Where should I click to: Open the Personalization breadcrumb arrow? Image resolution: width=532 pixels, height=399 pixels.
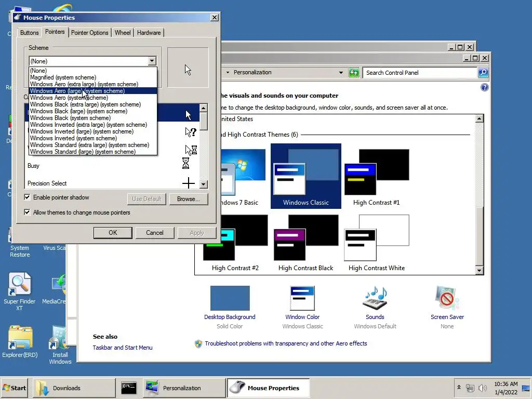[x=228, y=72]
